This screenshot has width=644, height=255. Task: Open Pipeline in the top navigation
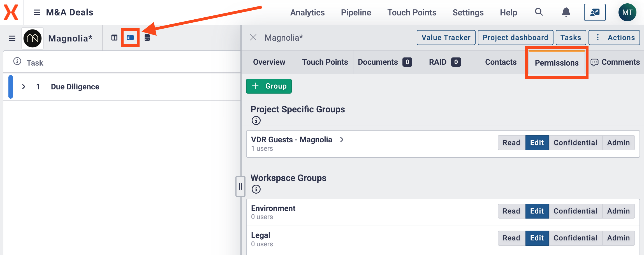[356, 12]
